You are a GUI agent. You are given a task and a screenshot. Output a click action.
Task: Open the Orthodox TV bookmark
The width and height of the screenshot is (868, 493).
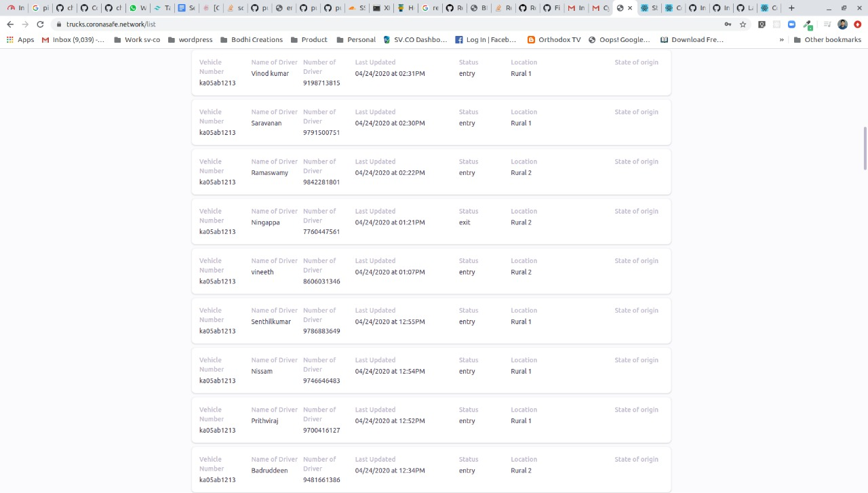point(554,39)
